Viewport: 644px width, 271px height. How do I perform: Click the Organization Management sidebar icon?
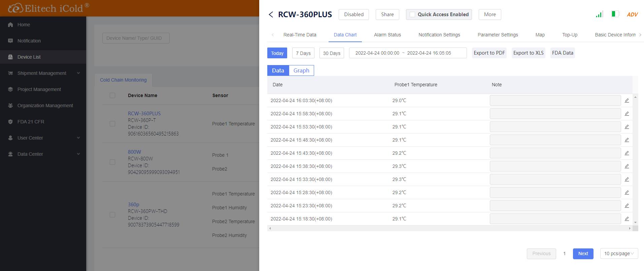coord(10,106)
